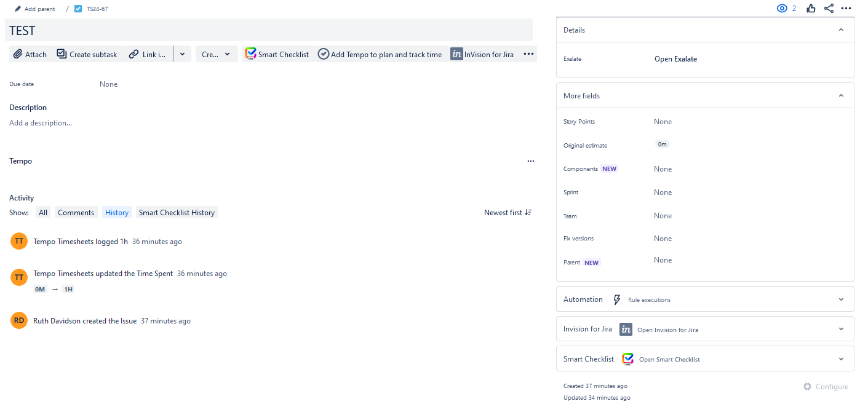Collapse the More fields panel
The image size is (868, 412).
coord(842,95)
